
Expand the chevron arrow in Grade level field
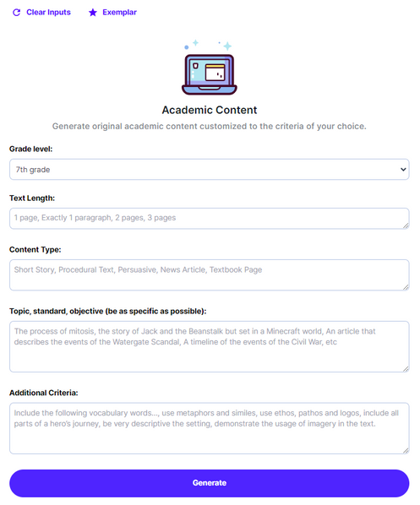coord(403,170)
